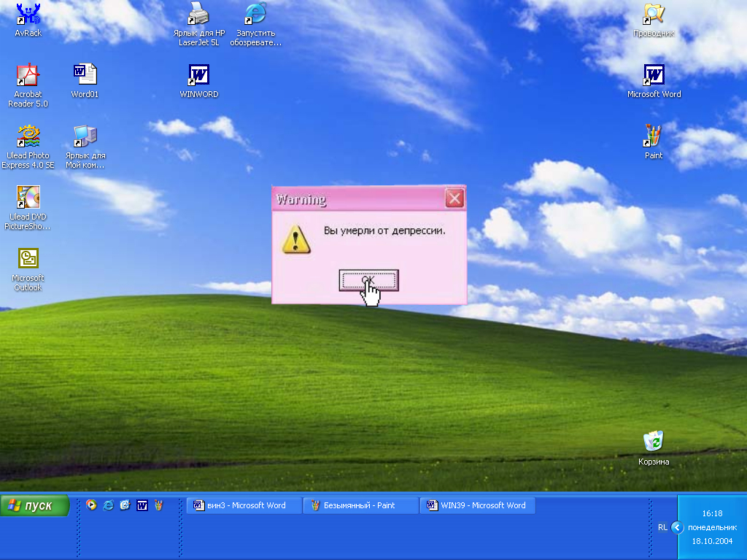Open the Проводник (Explorer) shortcut

pyautogui.click(x=654, y=20)
